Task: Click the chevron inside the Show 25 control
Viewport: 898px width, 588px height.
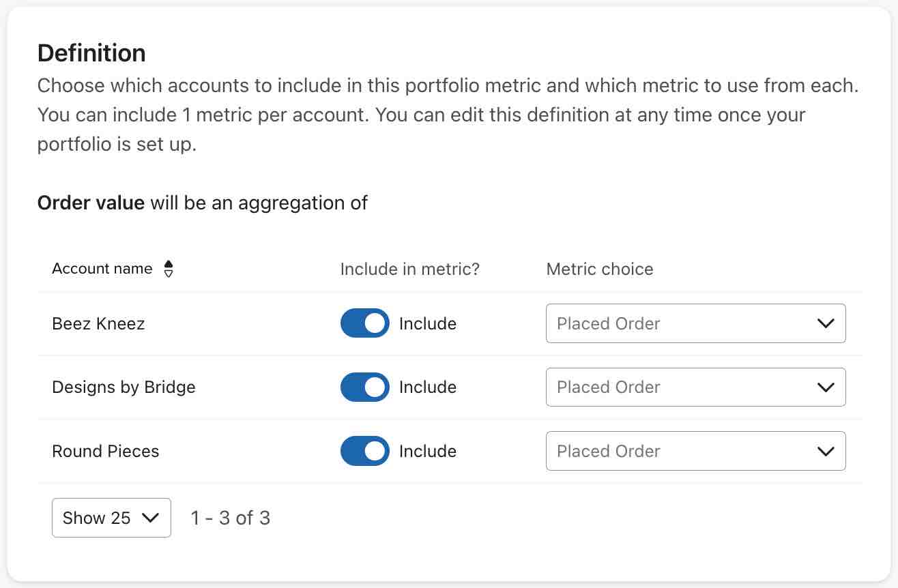Action: [x=151, y=518]
